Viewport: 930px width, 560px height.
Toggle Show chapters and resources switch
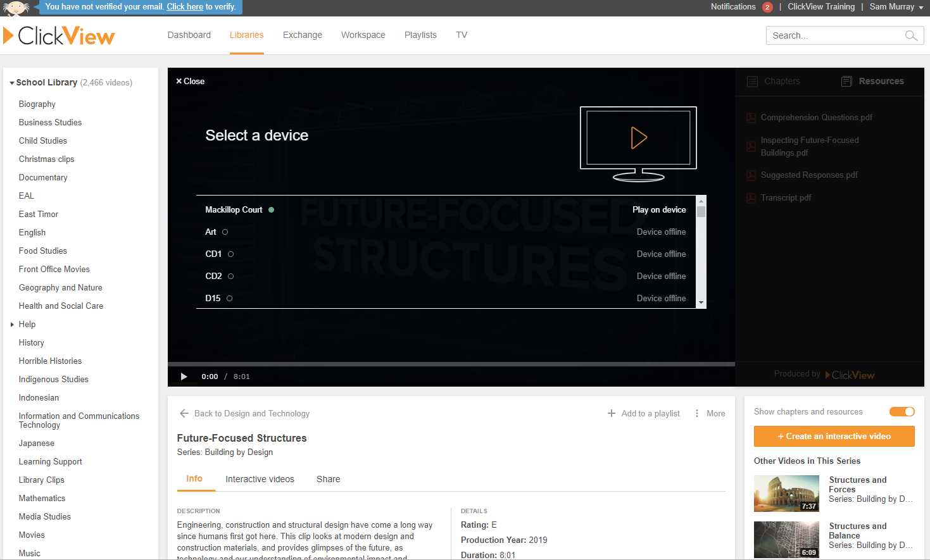point(902,412)
